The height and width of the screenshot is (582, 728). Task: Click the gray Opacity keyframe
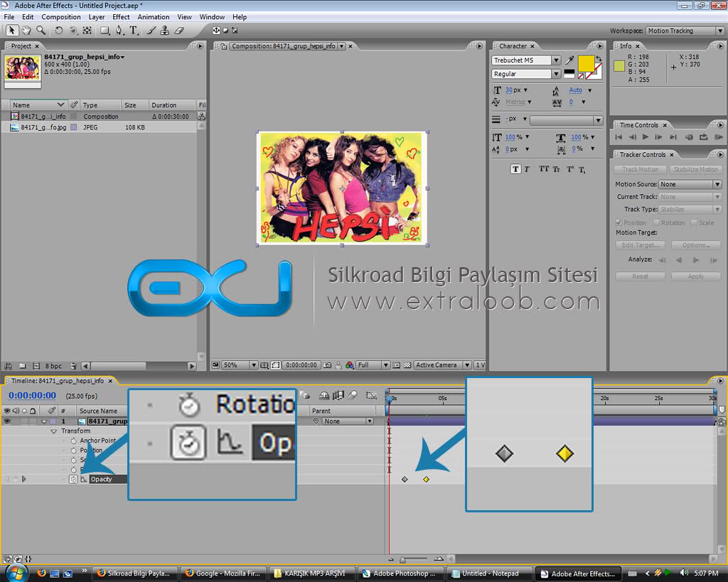(x=405, y=480)
